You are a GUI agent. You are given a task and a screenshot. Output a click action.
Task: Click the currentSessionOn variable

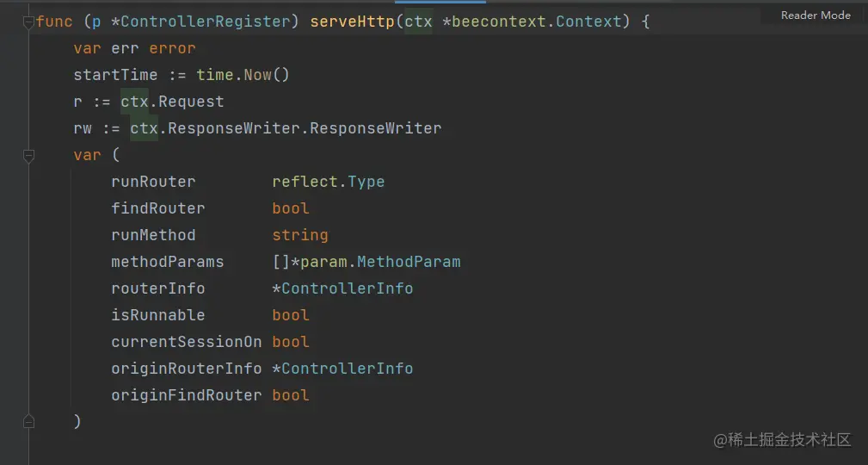click(187, 342)
